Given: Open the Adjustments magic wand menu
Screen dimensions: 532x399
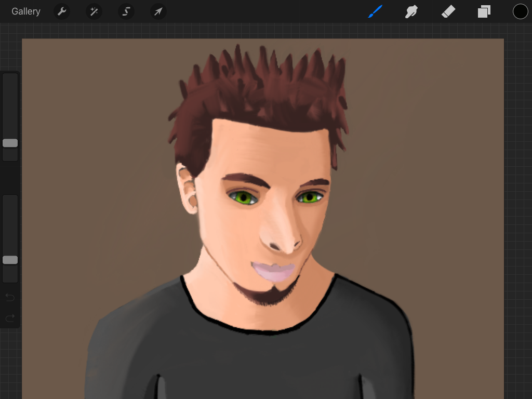Looking at the screenshot, I should (x=94, y=11).
